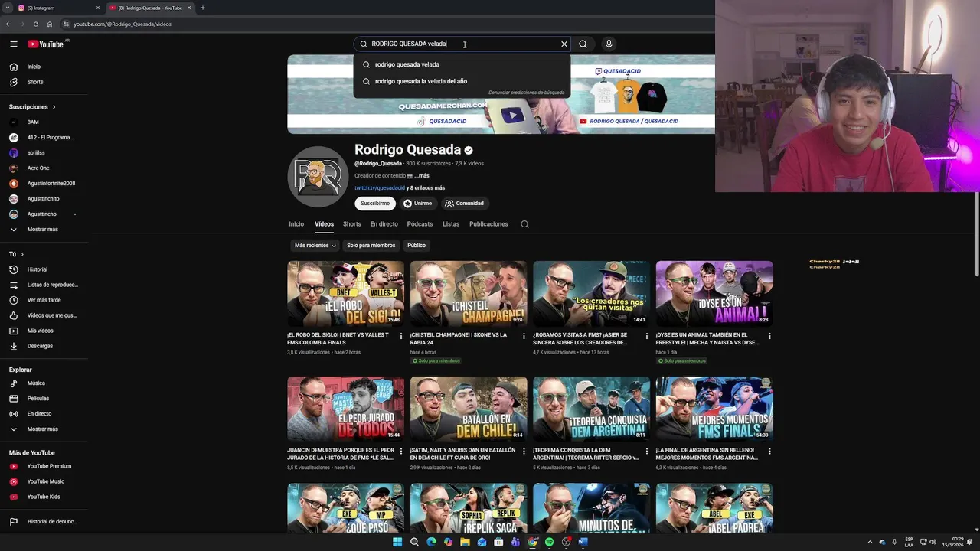The height and width of the screenshot is (551, 980).
Task: Open YouTube Music link
Action: coord(44,481)
